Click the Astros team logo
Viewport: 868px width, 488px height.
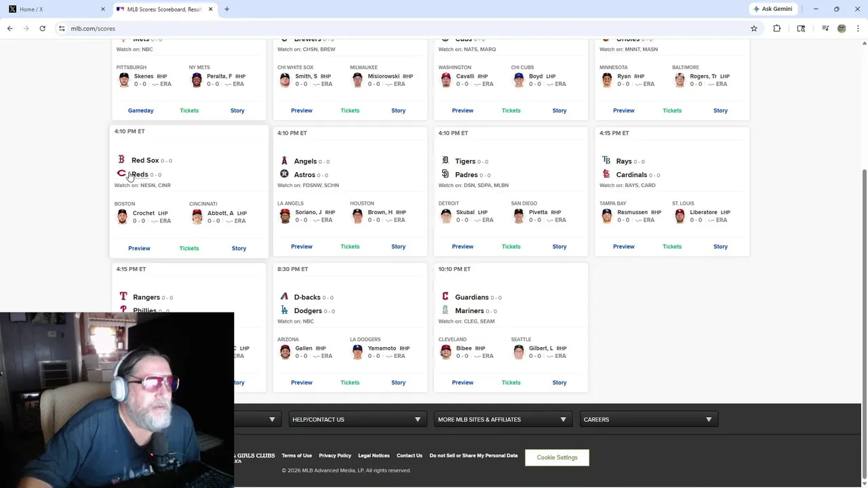[x=284, y=174]
